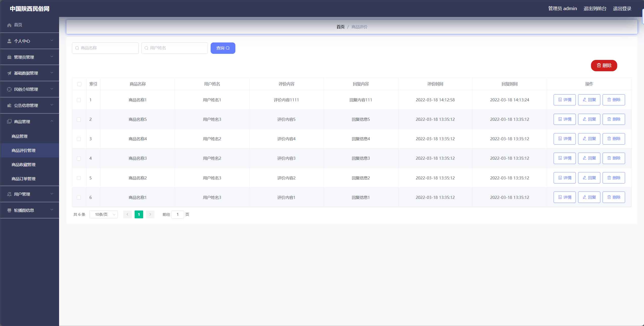The height and width of the screenshot is (326, 644).
Task: Click the muted bell icon beside 用户管理
Action: coord(9,194)
